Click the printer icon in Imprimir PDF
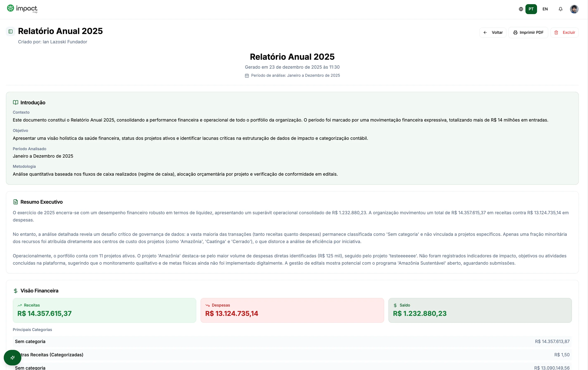The height and width of the screenshot is (370, 588). (x=515, y=33)
